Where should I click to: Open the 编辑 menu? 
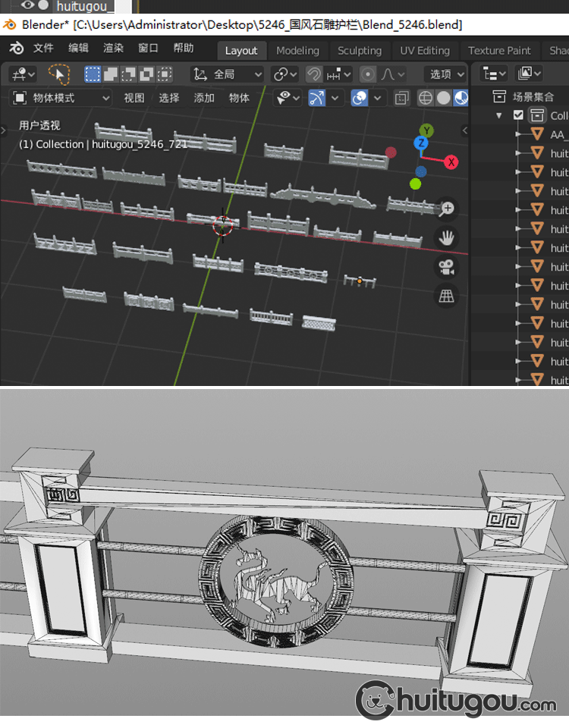point(78,49)
